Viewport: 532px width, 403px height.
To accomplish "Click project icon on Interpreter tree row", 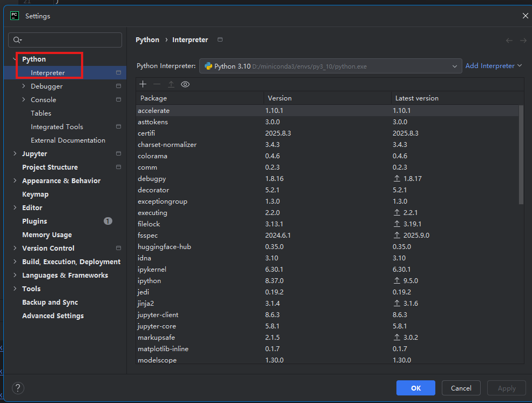I will (x=118, y=72).
